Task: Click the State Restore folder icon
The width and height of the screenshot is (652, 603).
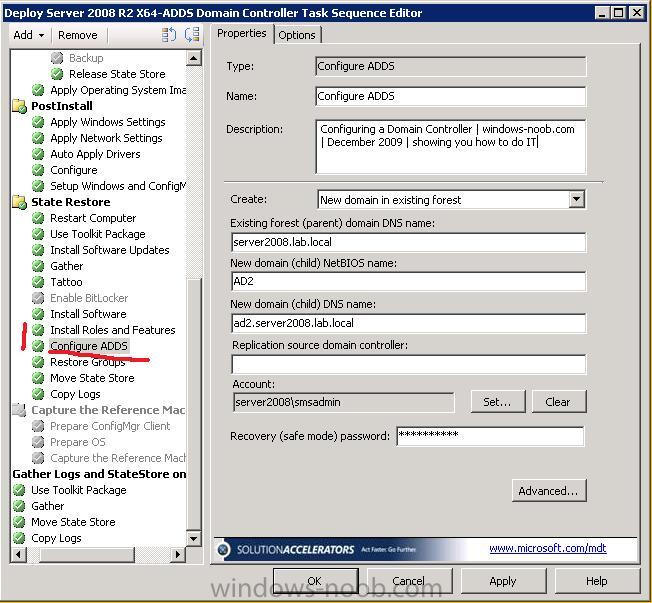Action: tap(20, 202)
